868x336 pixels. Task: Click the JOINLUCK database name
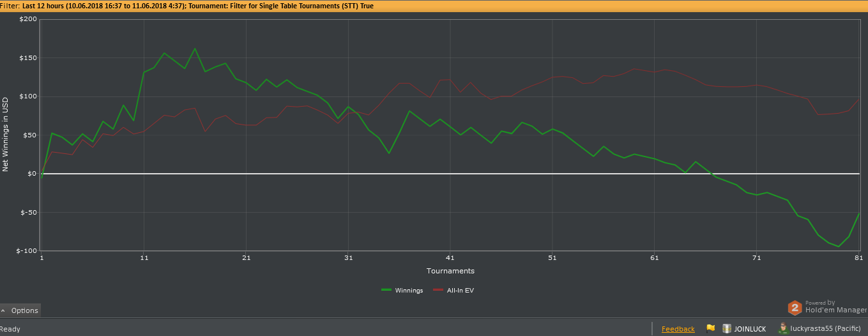click(750, 329)
